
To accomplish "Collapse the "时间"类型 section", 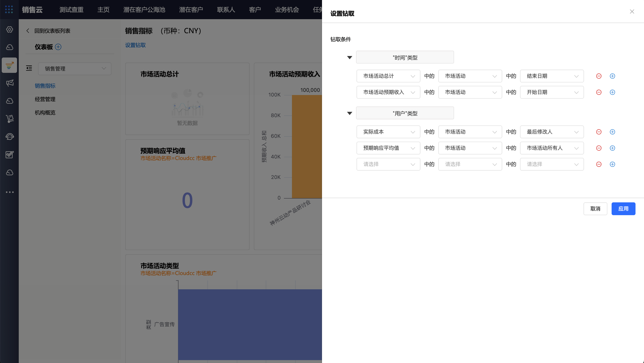I will (349, 58).
